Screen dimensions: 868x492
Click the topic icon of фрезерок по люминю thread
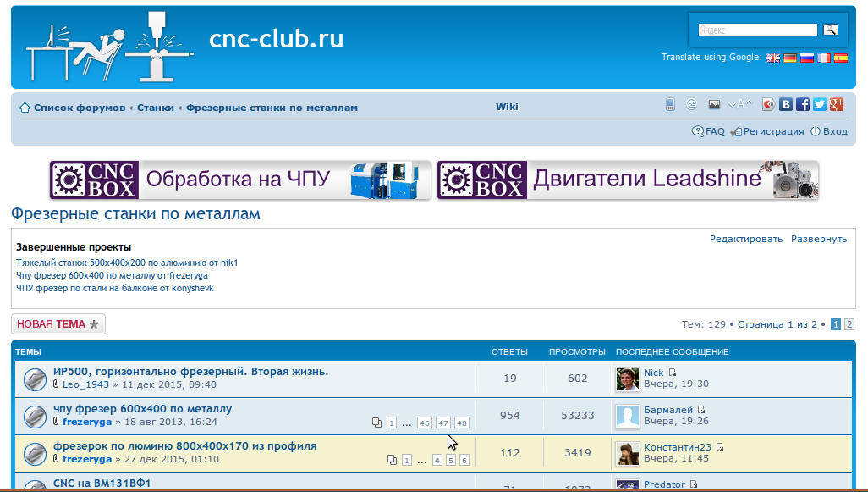(x=35, y=454)
